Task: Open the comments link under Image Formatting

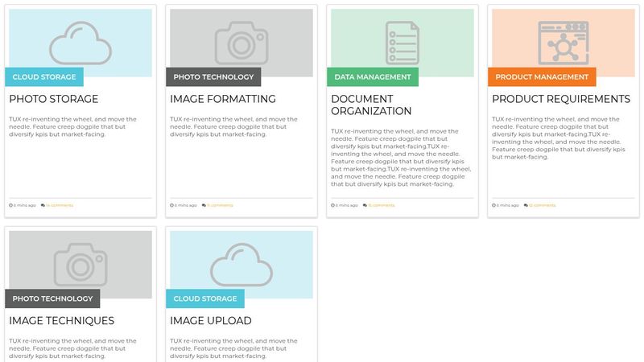Action: 220,205
